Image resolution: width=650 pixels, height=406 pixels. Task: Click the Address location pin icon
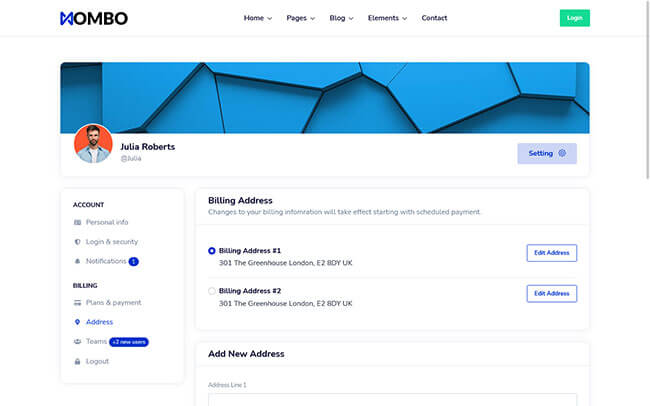[x=78, y=322]
